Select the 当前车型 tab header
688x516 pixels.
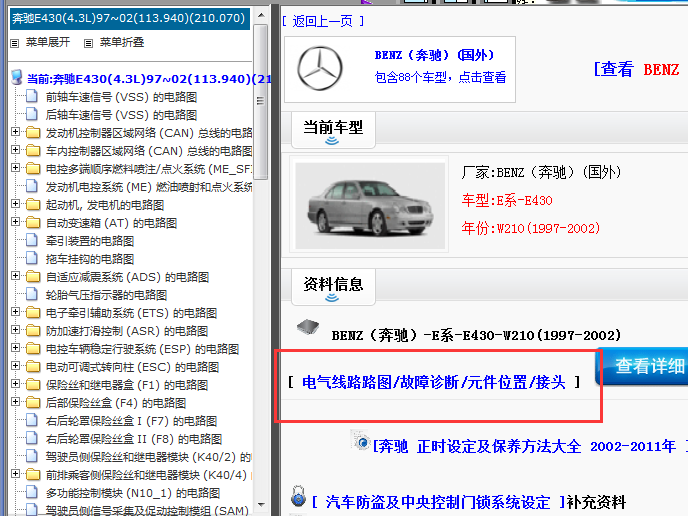333,130
